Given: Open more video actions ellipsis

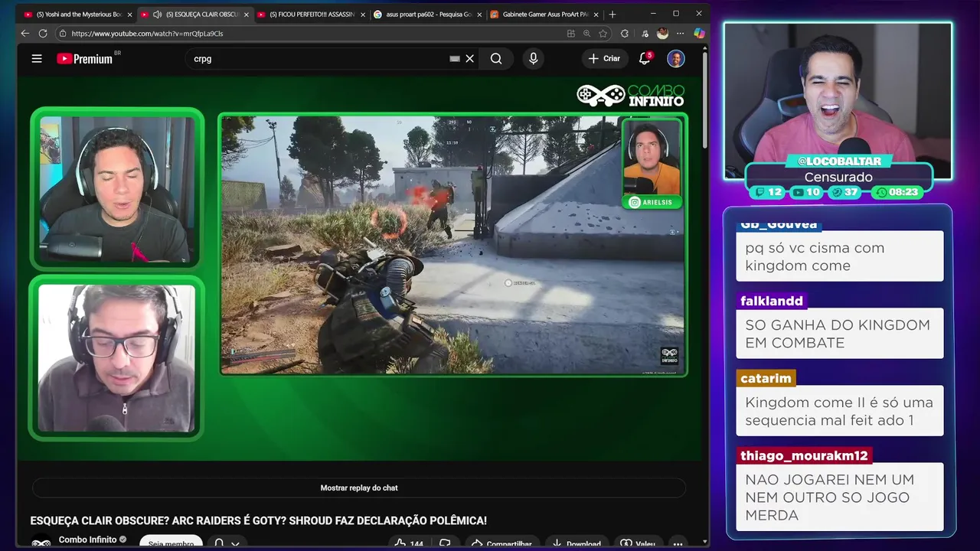Looking at the screenshot, I should 678,544.
